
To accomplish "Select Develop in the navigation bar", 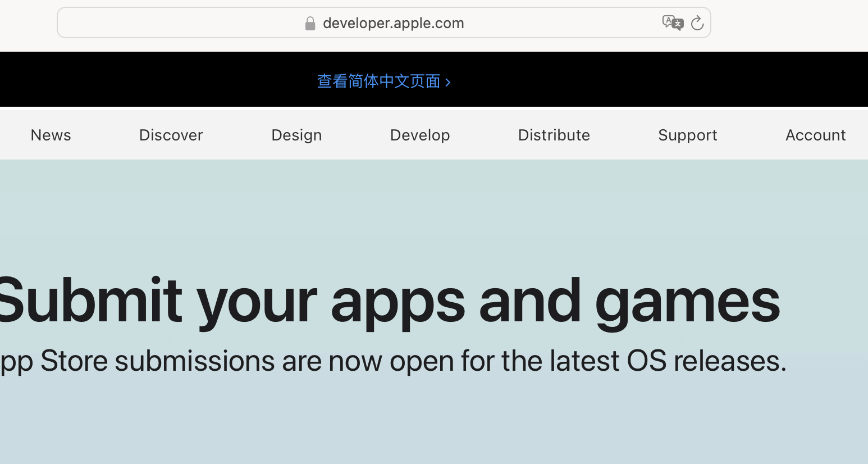I will coord(420,135).
